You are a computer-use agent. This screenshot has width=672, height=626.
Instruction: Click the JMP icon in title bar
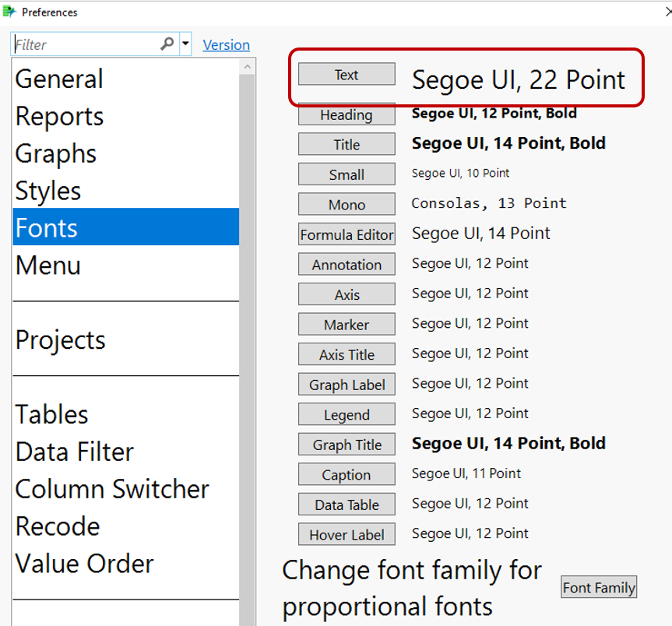(x=9, y=12)
